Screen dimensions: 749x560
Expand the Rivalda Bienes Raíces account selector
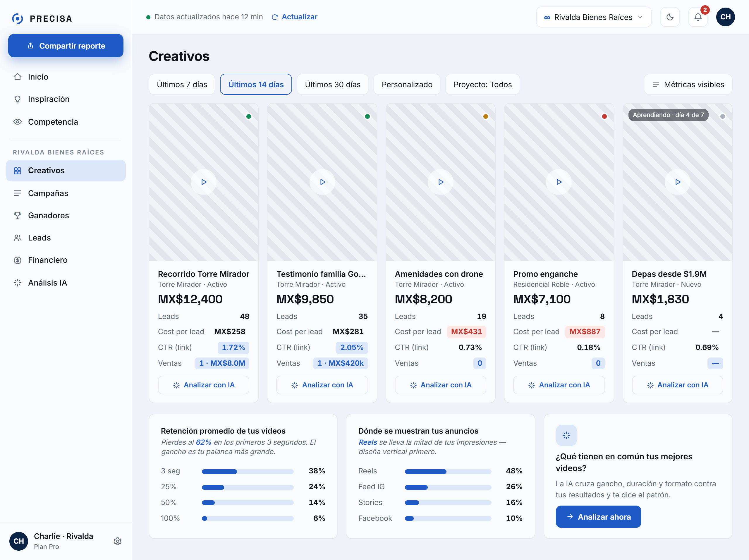click(x=593, y=17)
